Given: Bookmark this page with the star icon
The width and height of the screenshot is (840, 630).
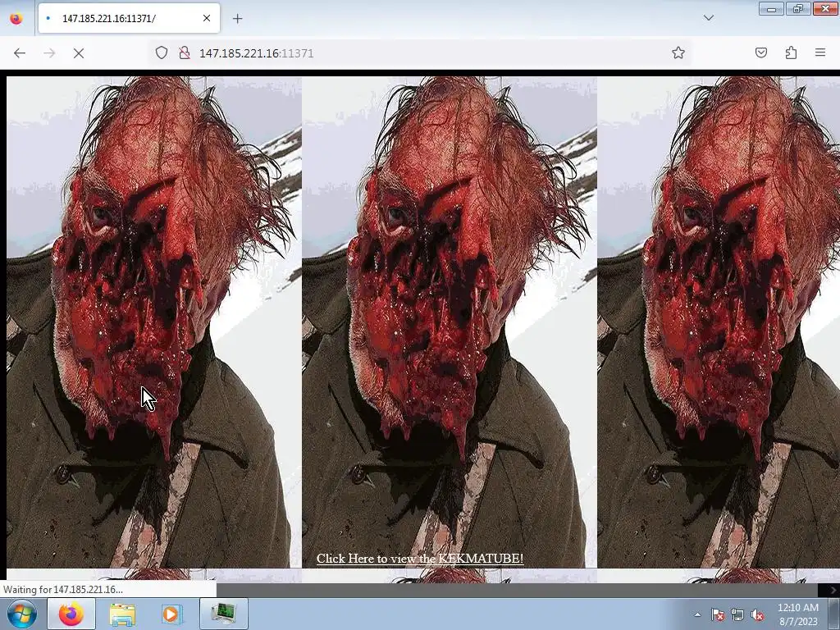Looking at the screenshot, I should (678, 52).
